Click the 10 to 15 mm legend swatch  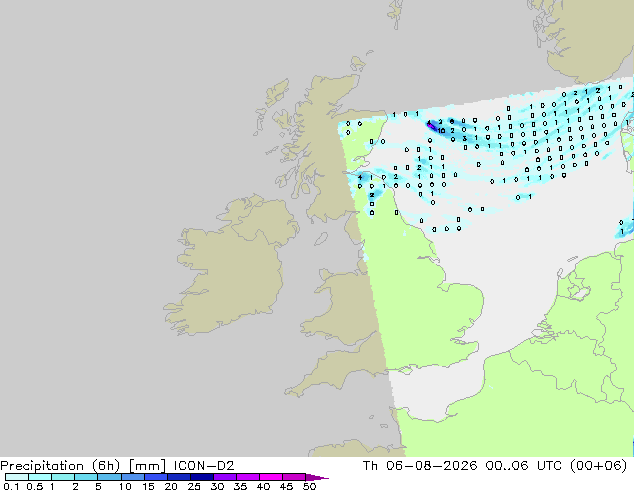[132, 477]
